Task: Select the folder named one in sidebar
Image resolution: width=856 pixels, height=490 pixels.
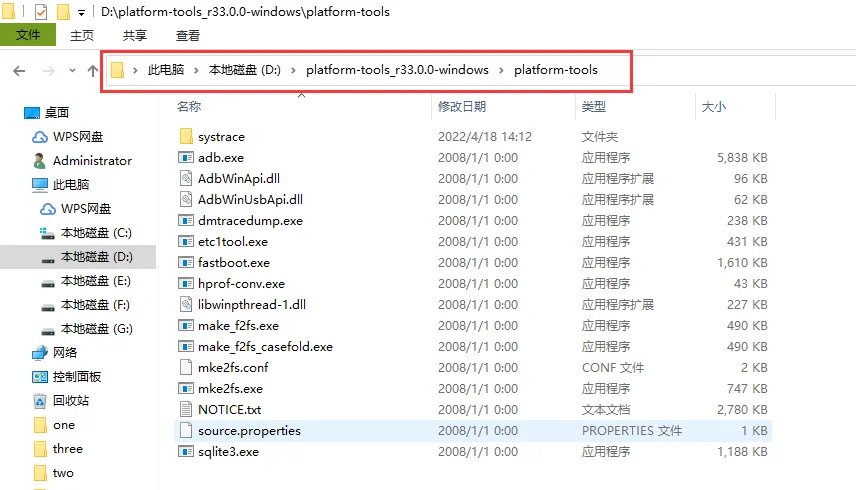Action: [x=64, y=425]
